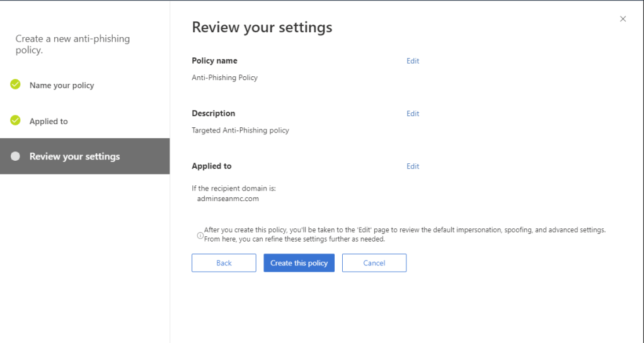This screenshot has width=644, height=343.
Task: Edit the Policy name setting
Action: [413, 61]
